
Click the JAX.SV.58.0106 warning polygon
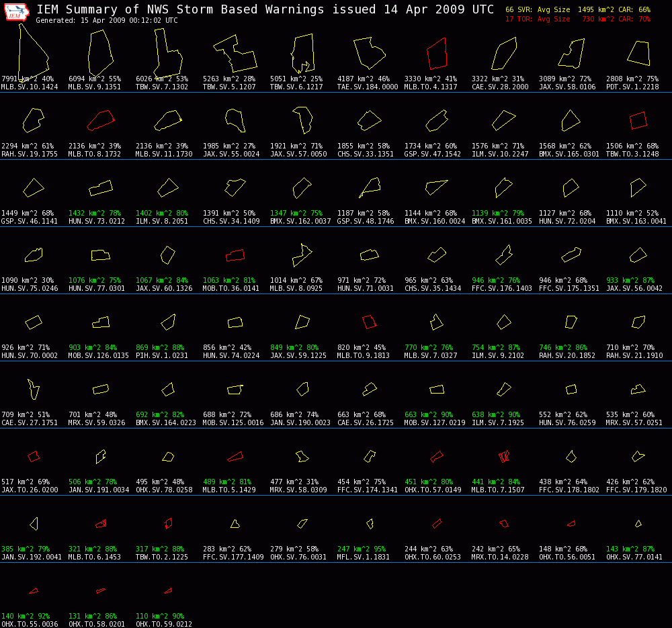tap(571, 53)
